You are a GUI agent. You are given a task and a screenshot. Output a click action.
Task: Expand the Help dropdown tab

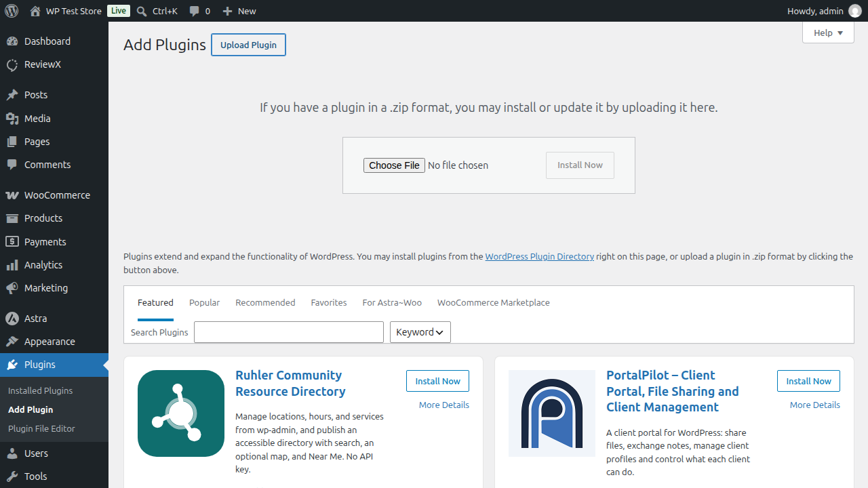pyautogui.click(x=828, y=33)
